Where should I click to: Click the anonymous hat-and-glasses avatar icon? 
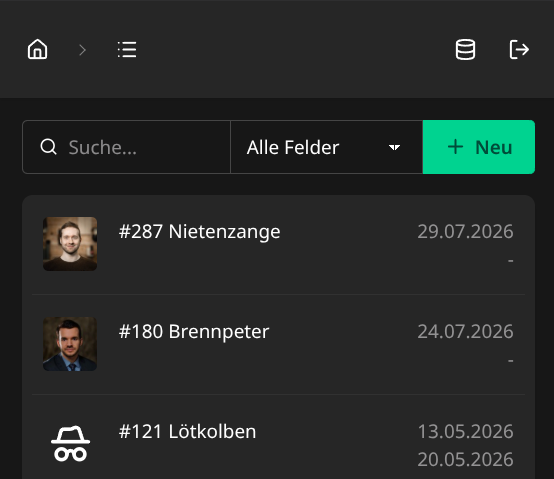point(70,443)
